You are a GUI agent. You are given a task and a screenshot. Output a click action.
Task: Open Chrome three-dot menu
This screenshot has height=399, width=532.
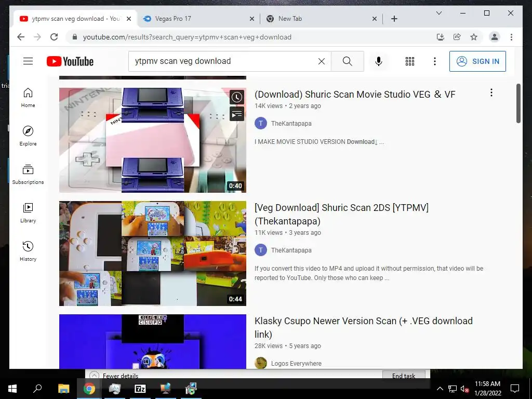(511, 37)
